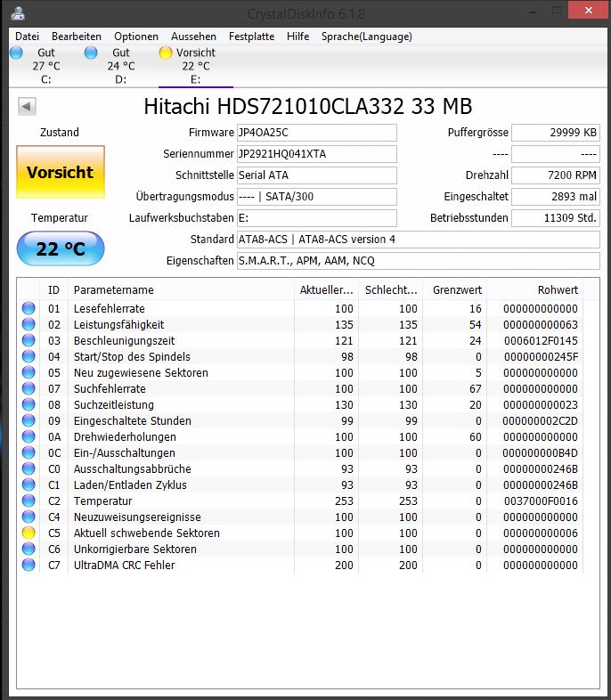
Task: Click status orb for Eingeschaltete Stunden row
Action: click(x=29, y=421)
